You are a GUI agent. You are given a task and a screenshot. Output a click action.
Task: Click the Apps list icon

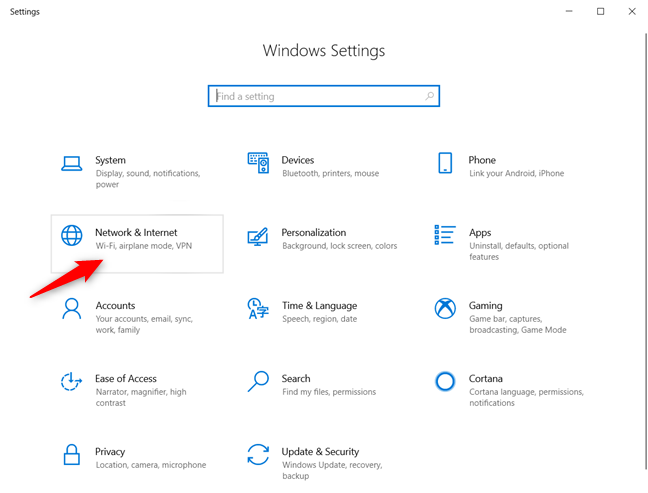point(445,235)
